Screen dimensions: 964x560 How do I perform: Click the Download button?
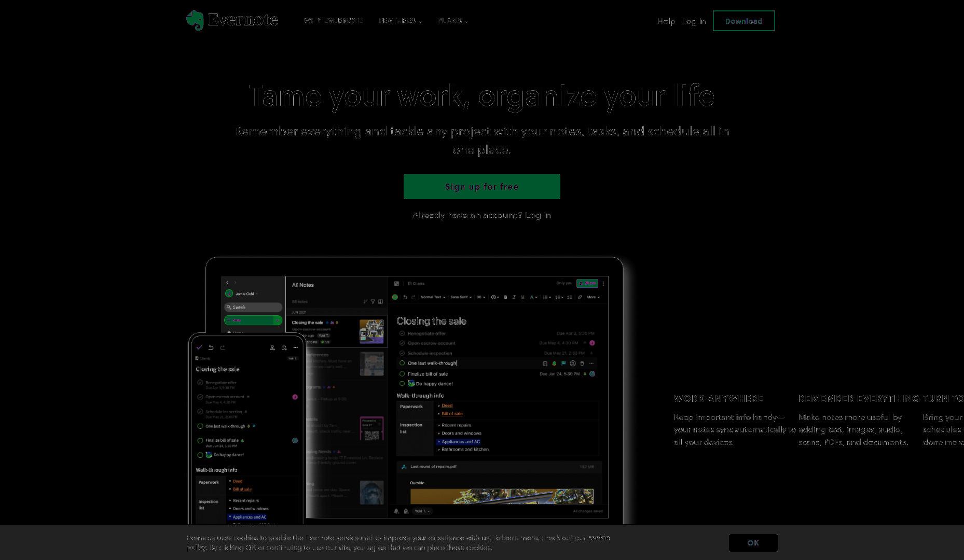pyautogui.click(x=743, y=21)
